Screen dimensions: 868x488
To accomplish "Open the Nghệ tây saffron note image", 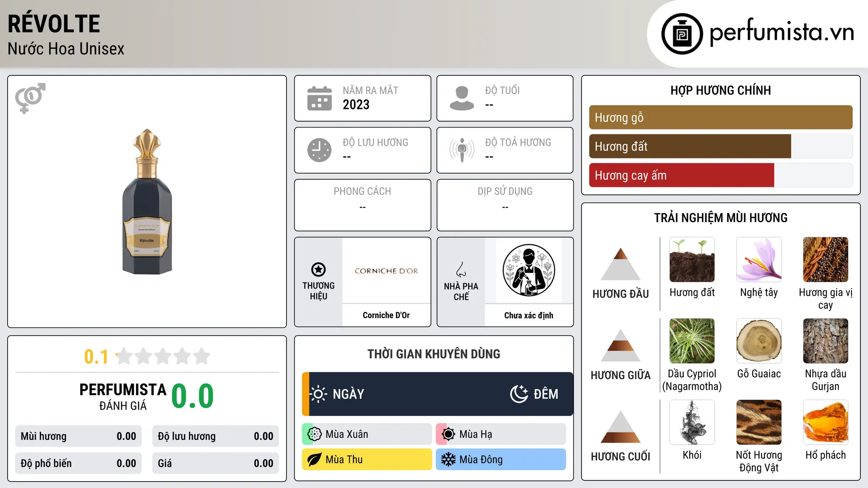I will (759, 260).
